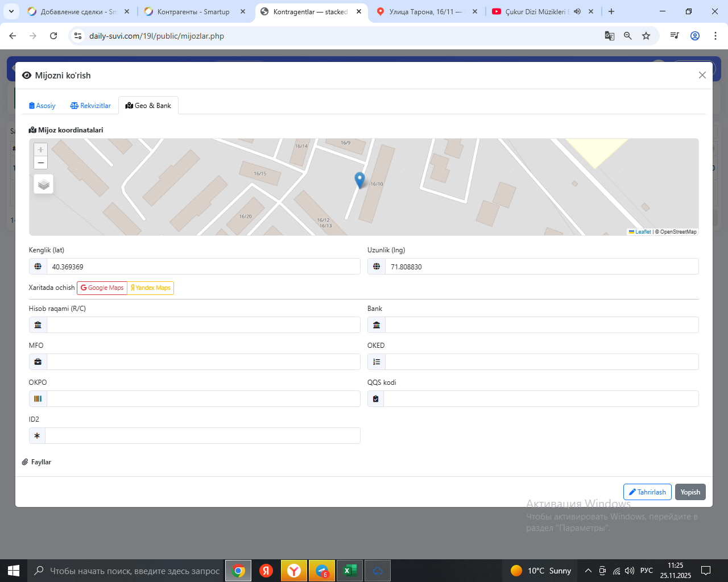Focus the Hisob raqami (R/C) field
This screenshot has width=728, height=582.
[202, 325]
